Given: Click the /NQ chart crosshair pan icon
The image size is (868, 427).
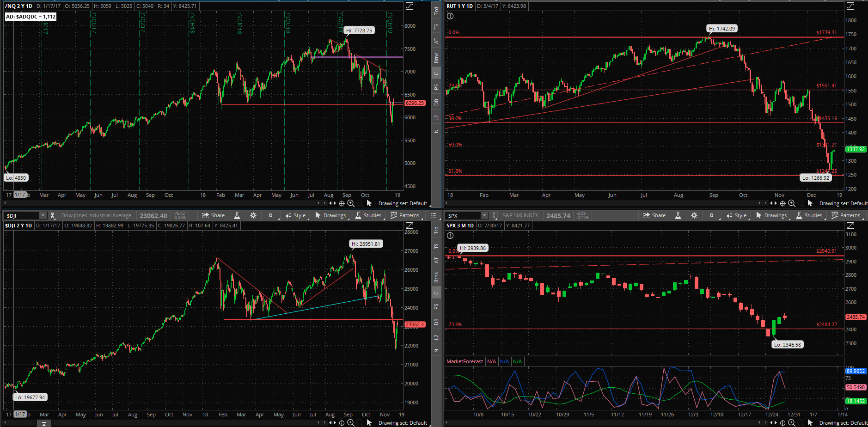Looking at the screenshot, I should pos(342,203).
